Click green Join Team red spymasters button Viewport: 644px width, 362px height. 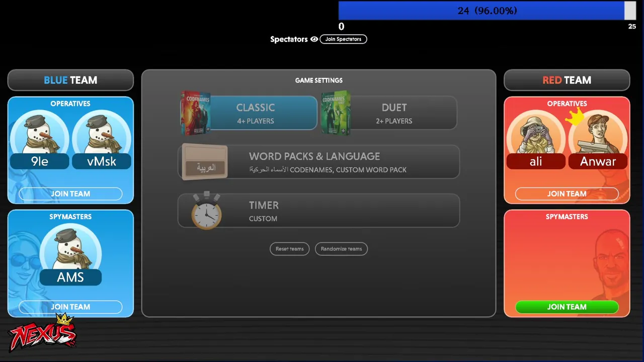pos(567,307)
